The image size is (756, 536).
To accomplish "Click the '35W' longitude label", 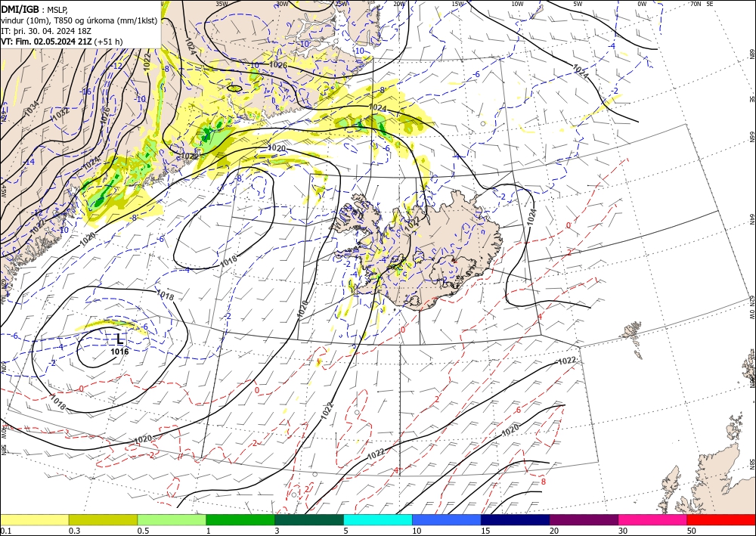I will pos(222,4).
